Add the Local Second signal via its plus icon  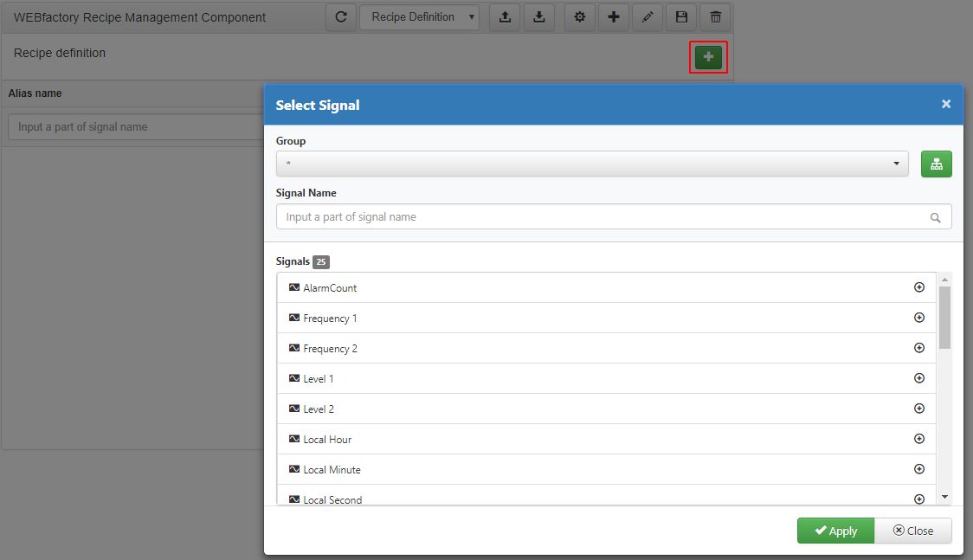pos(919,499)
